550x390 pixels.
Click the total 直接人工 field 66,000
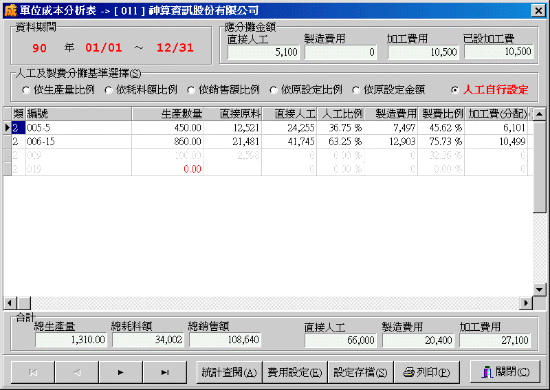point(341,341)
